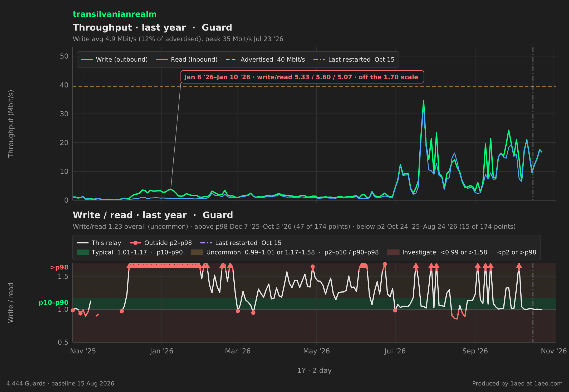Image resolution: width=569 pixels, height=392 pixels.
Task: Click the Investigate <0.99 or >1.58 legend text
Action: [469, 252]
